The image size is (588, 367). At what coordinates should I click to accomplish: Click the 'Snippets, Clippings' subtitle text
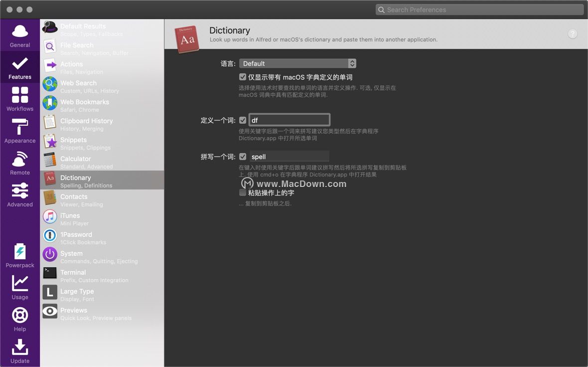pos(86,148)
